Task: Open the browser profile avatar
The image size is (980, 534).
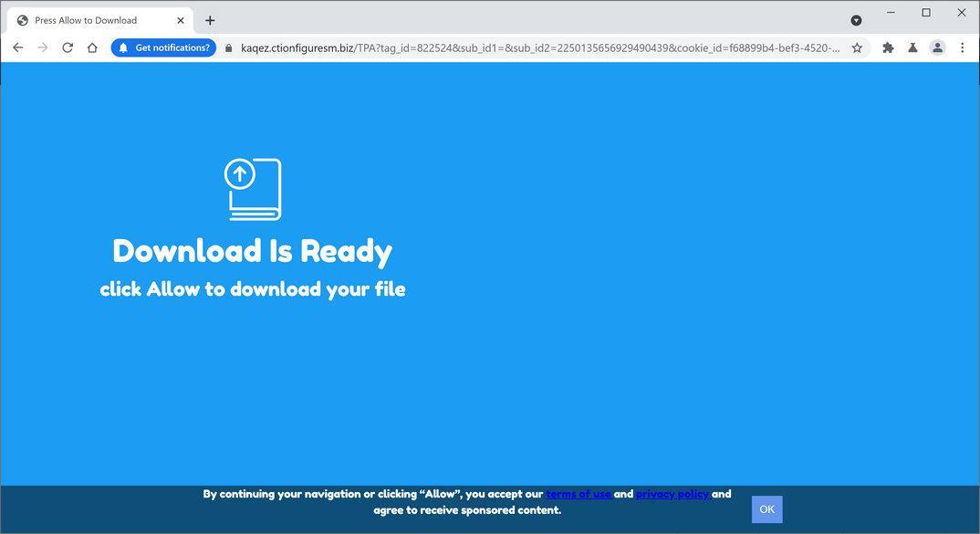Action: [x=936, y=47]
